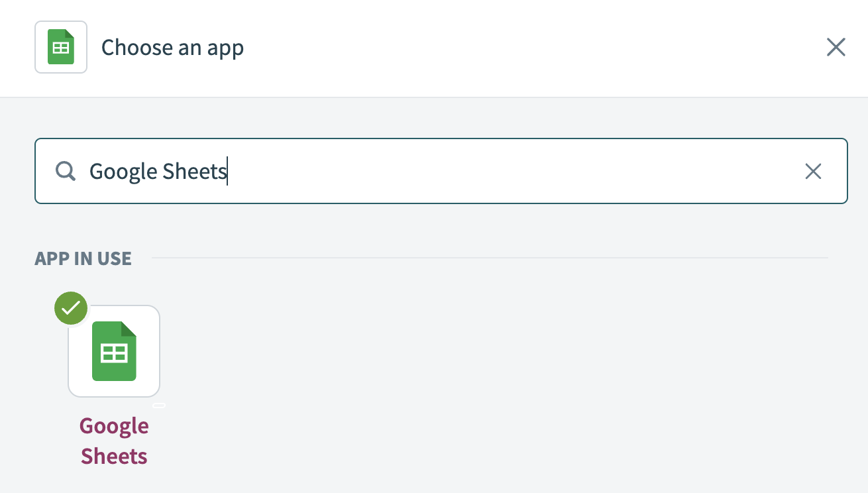868x493 pixels.
Task: Click the search glass inside the input box
Action: coord(65,171)
